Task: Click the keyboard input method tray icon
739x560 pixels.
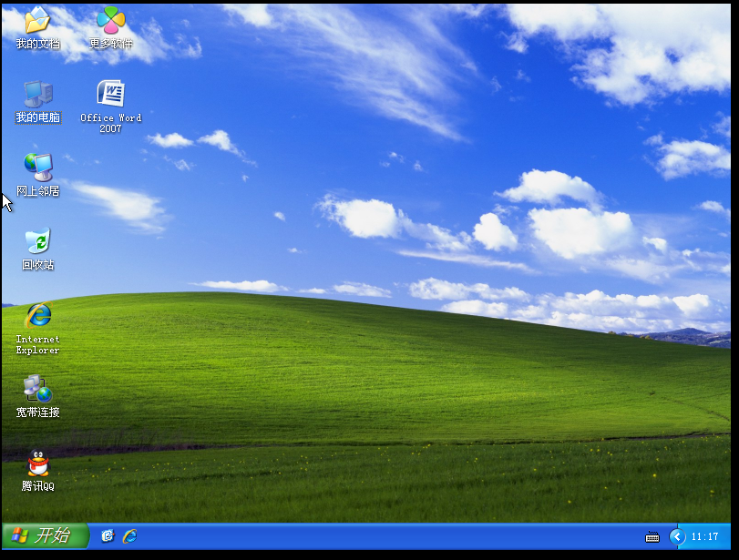Action: pos(652,537)
